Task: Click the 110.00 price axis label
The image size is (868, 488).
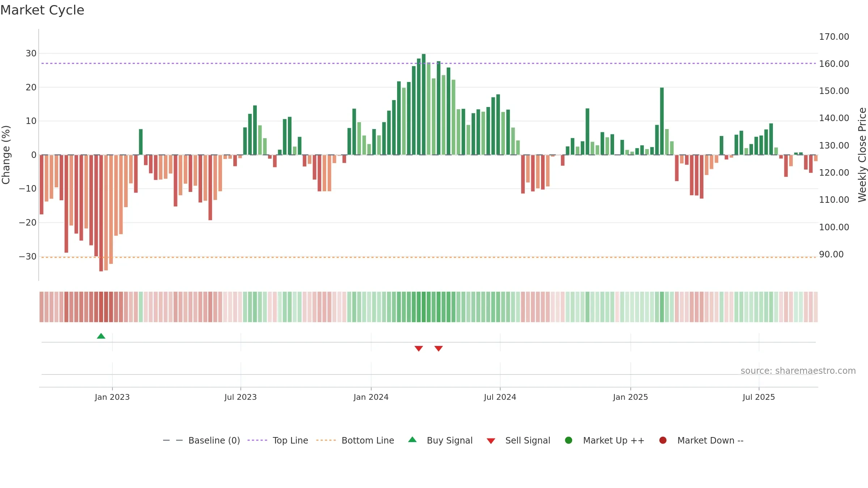Action: pyautogui.click(x=834, y=200)
